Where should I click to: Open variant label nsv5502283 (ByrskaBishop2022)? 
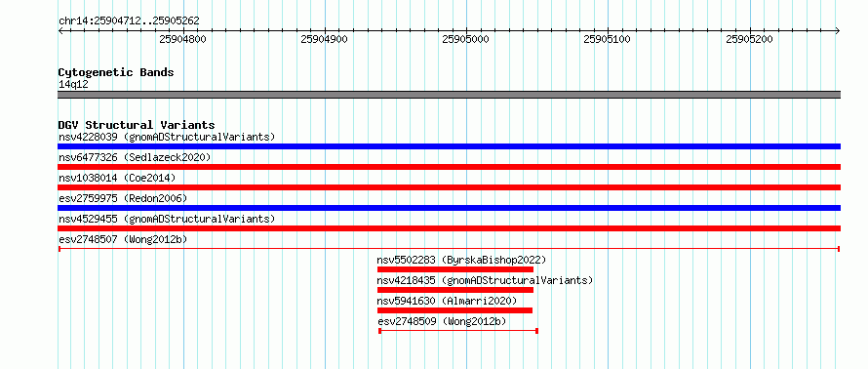[461, 260]
